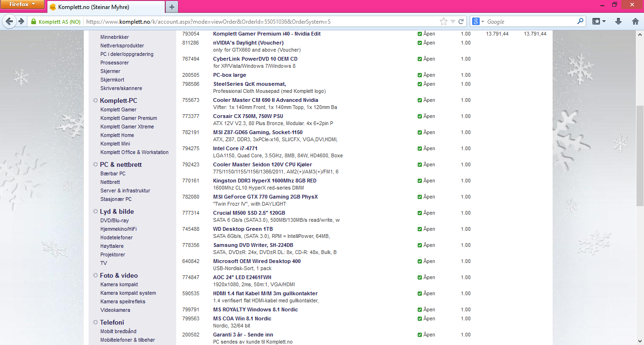Click the green status icon for nVIDIA's Daylight
This screenshot has height=345, width=644.
pos(420,43)
